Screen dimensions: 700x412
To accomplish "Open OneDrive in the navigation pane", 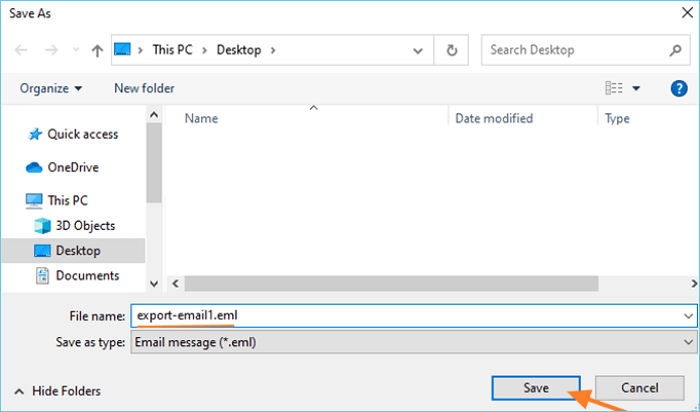I will click(x=73, y=167).
